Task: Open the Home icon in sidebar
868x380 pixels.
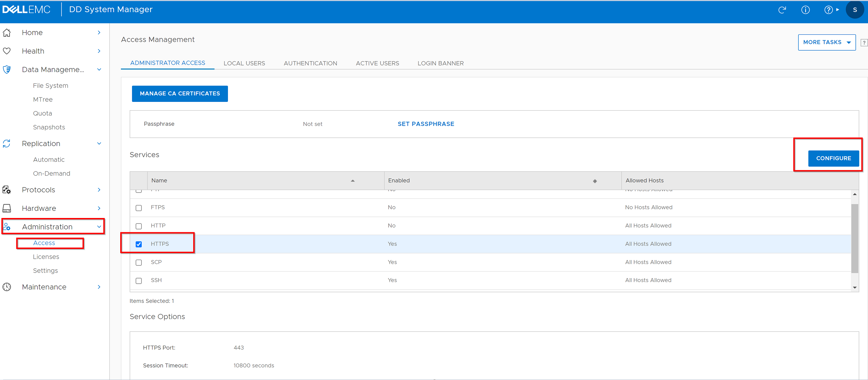Action: point(7,32)
